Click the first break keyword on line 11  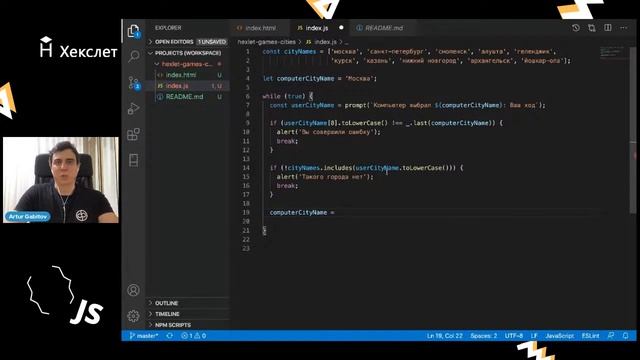pos(287,141)
